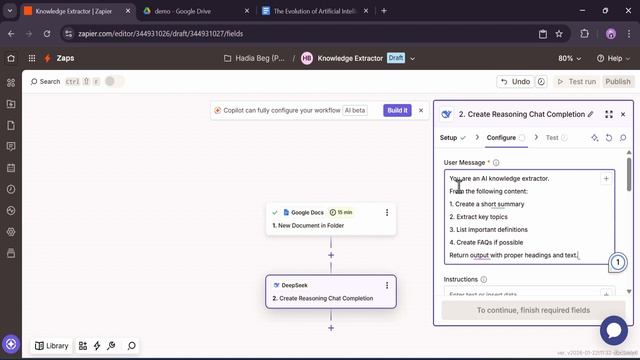
Task: Open the Zapier home icon
Action: [x=11, y=58]
